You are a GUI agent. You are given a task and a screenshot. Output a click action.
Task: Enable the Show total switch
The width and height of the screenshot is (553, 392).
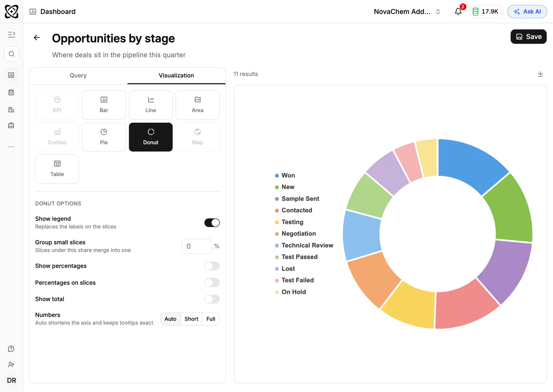click(212, 299)
